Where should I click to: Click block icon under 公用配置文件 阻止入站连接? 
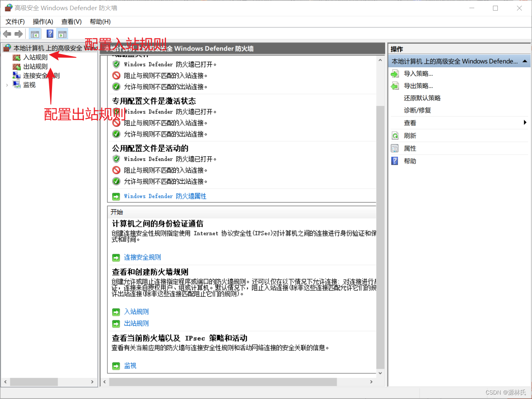point(116,170)
